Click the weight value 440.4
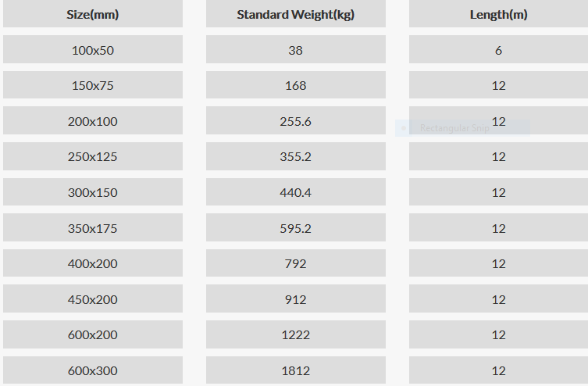The image size is (588, 386). pyautogui.click(x=295, y=192)
